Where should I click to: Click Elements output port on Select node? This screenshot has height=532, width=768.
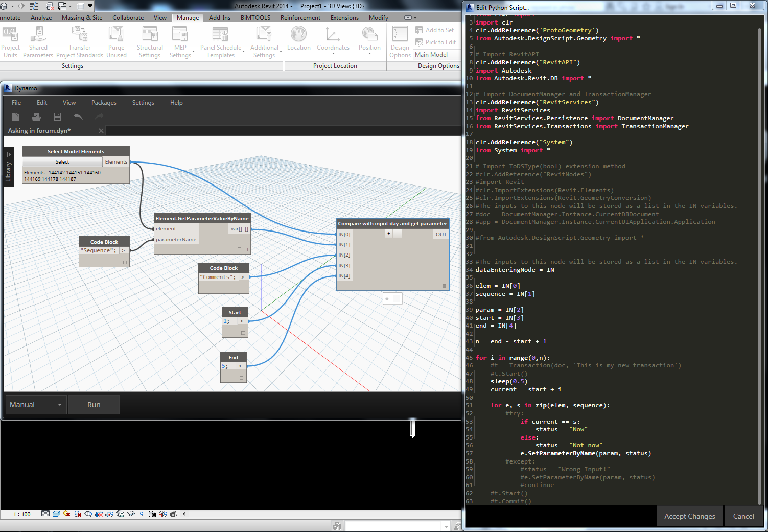coord(116,162)
